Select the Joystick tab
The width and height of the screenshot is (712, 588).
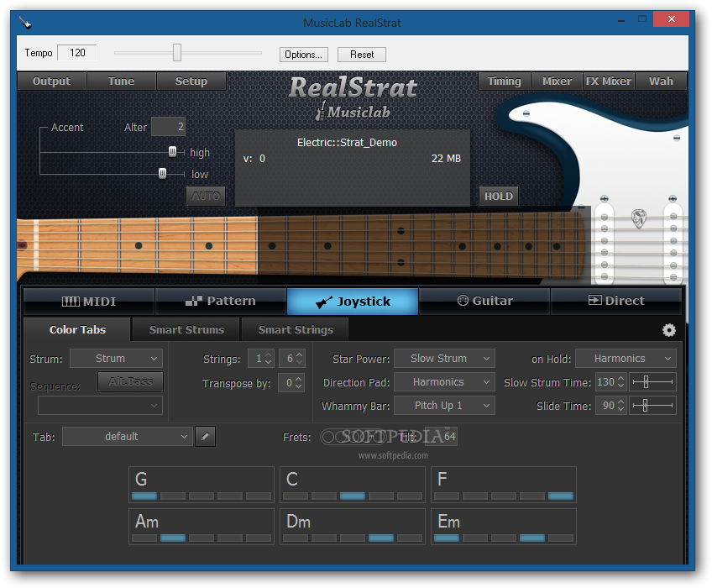point(353,302)
